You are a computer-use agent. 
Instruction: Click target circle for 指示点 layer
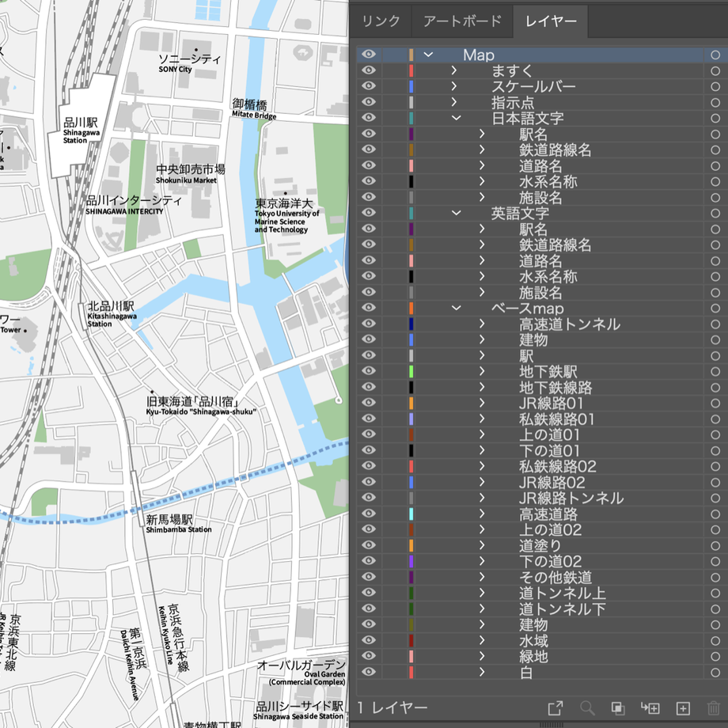(x=715, y=102)
